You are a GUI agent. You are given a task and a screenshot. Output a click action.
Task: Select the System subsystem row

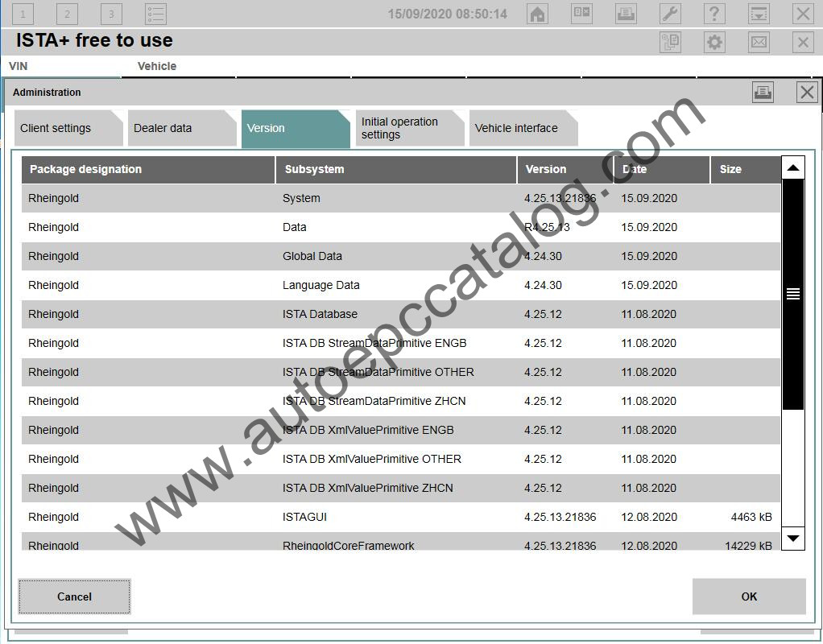coord(401,198)
